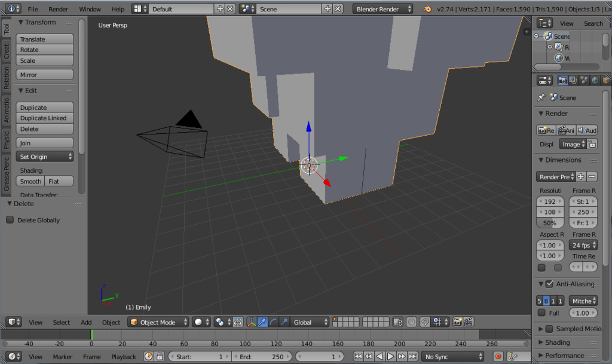
Task: Enable the rotate manipulator arc
Action: click(273, 322)
